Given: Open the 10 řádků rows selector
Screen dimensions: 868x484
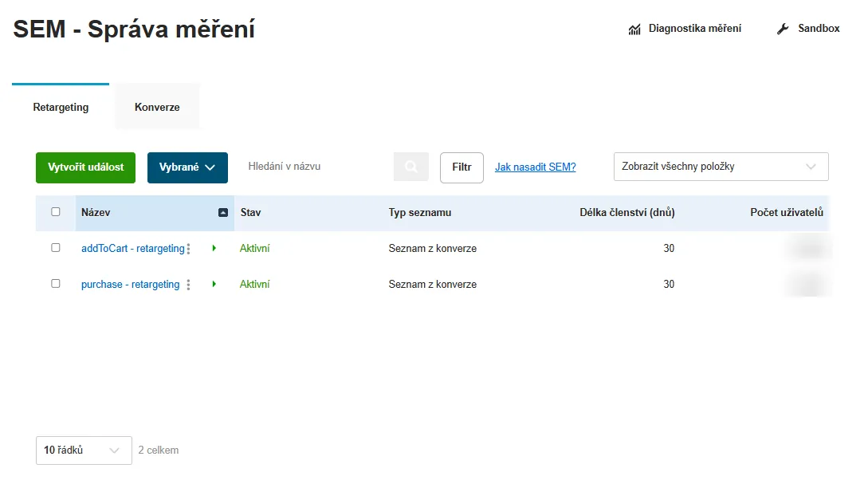Looking at the screenshot, I should tap(84, 451).
